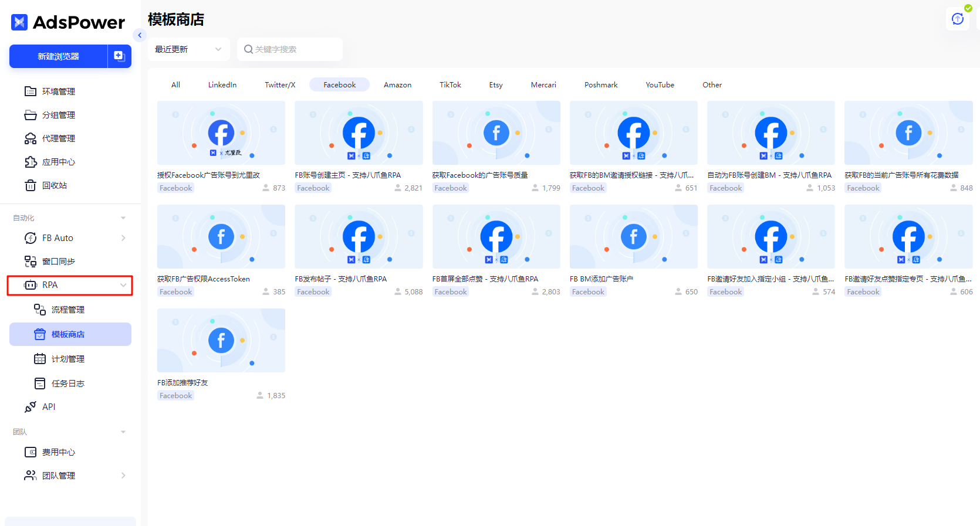Click the update icon at top right
The height and width of the screenshot is (526, 980).
pos(958,19)
